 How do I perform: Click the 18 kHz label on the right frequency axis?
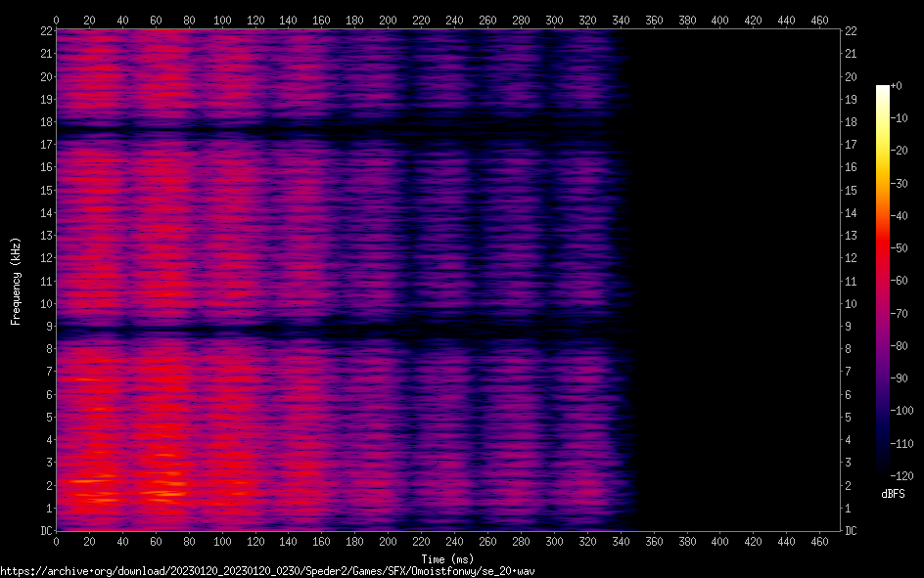(852, 122)
